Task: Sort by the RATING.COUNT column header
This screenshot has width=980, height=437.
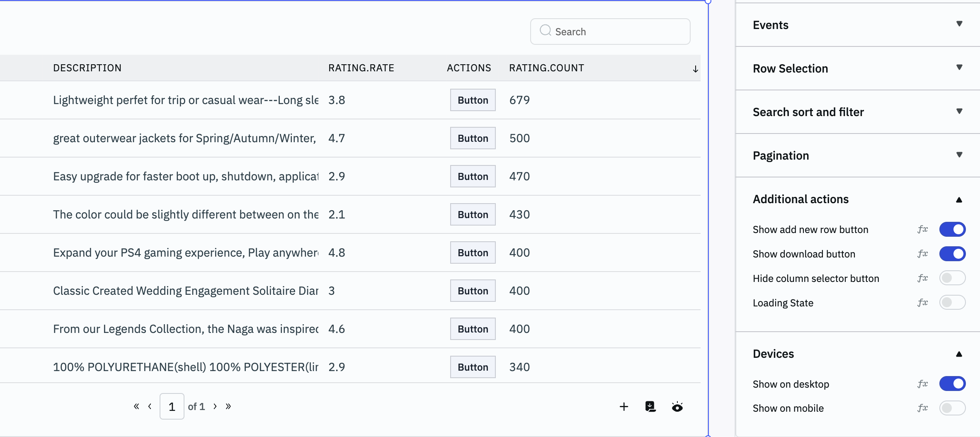Action: (x=546, y=68)
